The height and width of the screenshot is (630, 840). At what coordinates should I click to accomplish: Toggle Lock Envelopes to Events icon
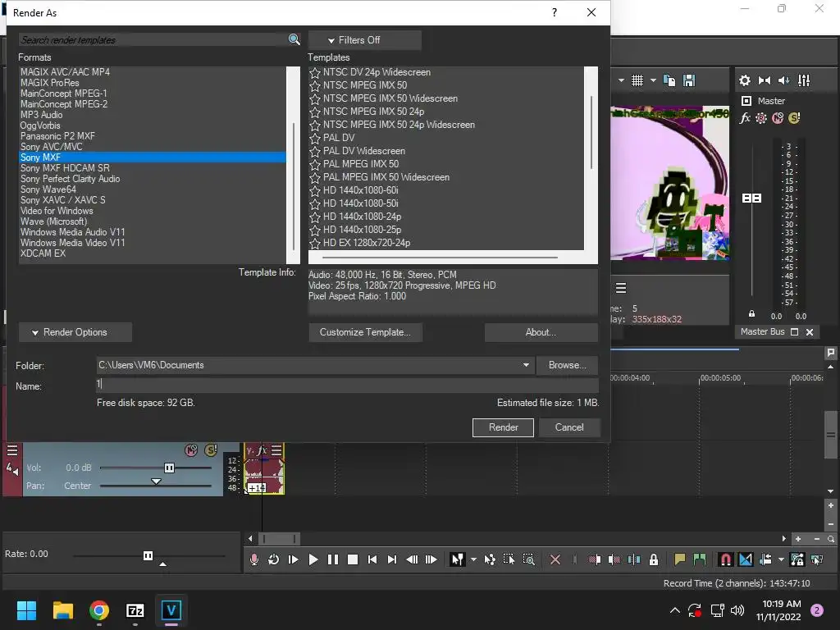(797, 559)
